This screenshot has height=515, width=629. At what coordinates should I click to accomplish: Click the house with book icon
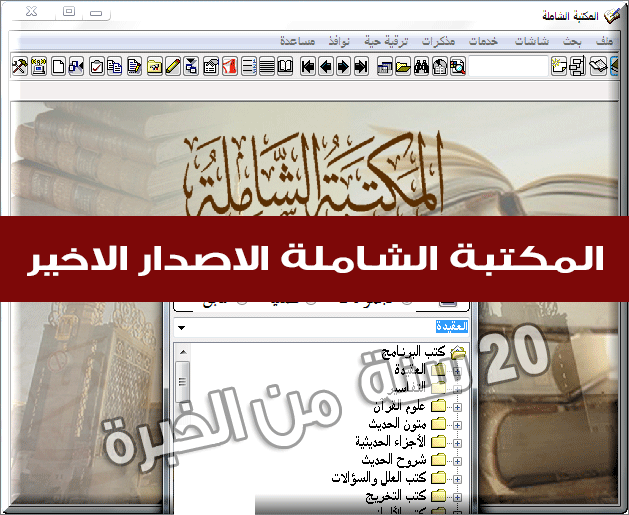(440, 66)
